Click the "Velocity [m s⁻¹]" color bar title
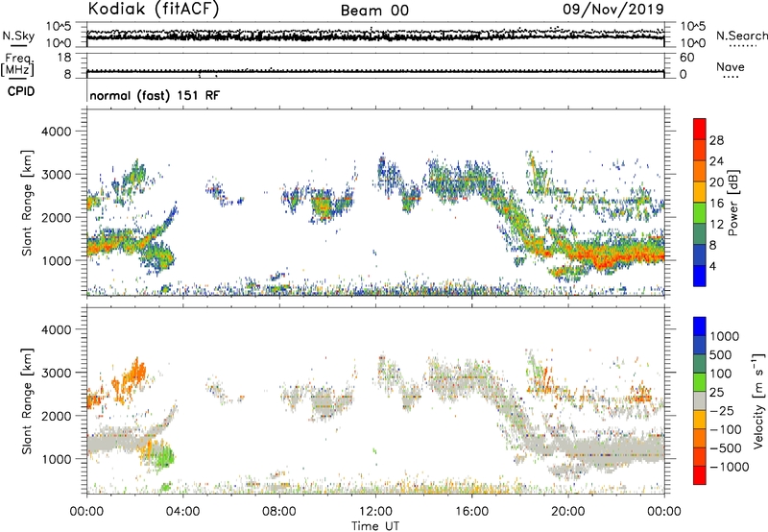Screen dimensions: 768x532 click(x=758, y=400)
